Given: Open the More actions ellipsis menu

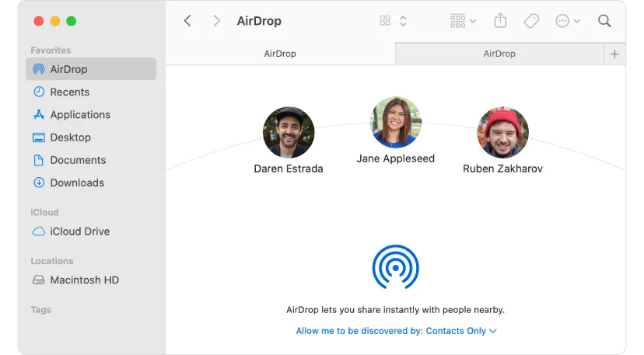Looking at the screenshot, I should [x=567, y=21].
